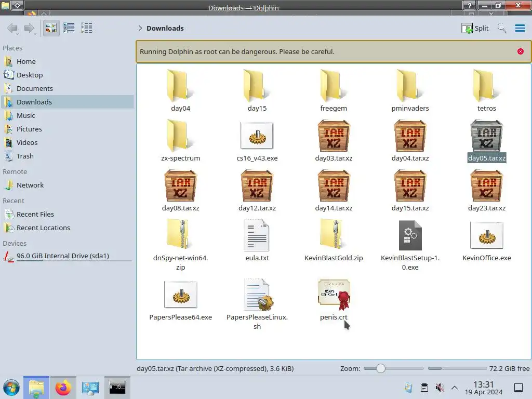Image resolution: width=532 pixels, height=399 pixels.
Task: Open clipboard tray icon
Action: pyautogui.click(x=424, y=388)
